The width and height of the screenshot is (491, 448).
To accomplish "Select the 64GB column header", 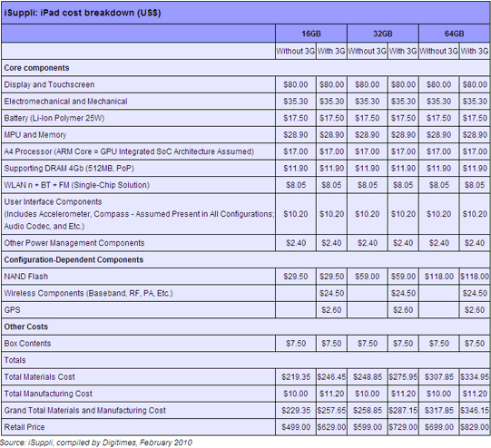I will (455, 34).
